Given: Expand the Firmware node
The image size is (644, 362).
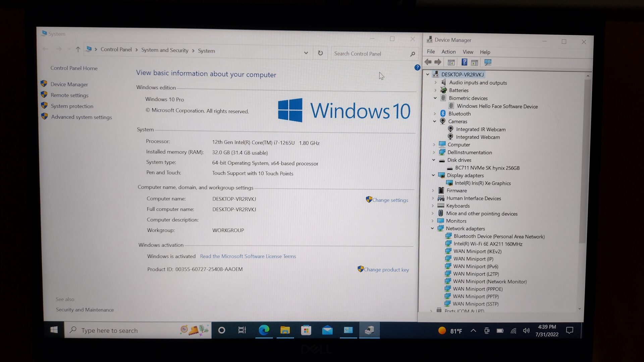Looking at the screenshot, I should [x=433, y=190].
